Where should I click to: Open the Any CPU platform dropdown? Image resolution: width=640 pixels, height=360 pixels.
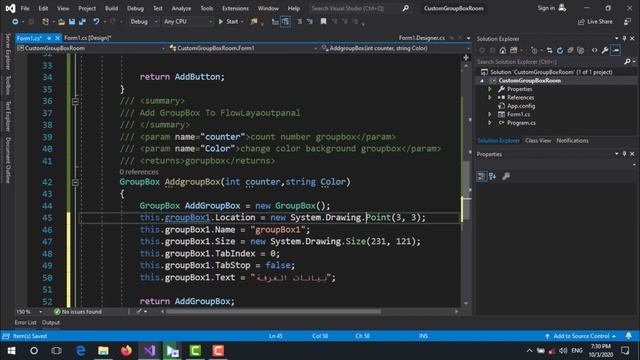pyautogui.click(x=188, y=22)
